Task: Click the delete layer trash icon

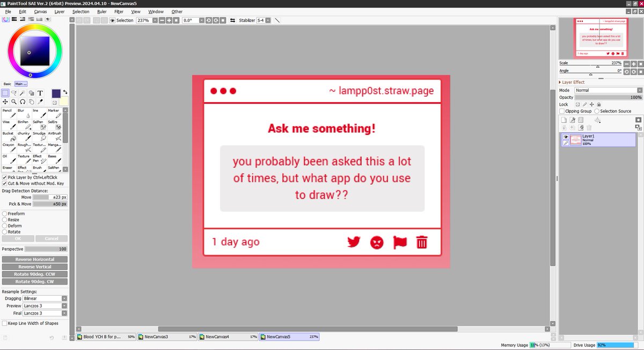Action: pyautogui.click(x=589, y=127)
